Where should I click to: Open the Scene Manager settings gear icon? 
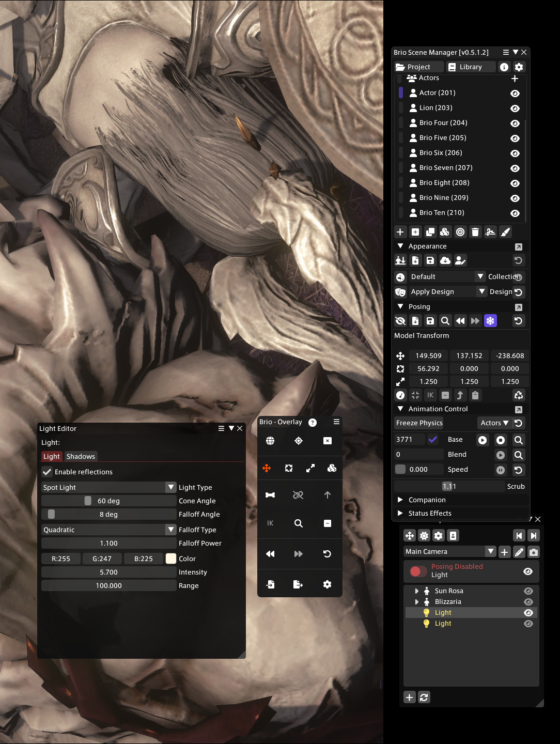[x=519, y=67]
